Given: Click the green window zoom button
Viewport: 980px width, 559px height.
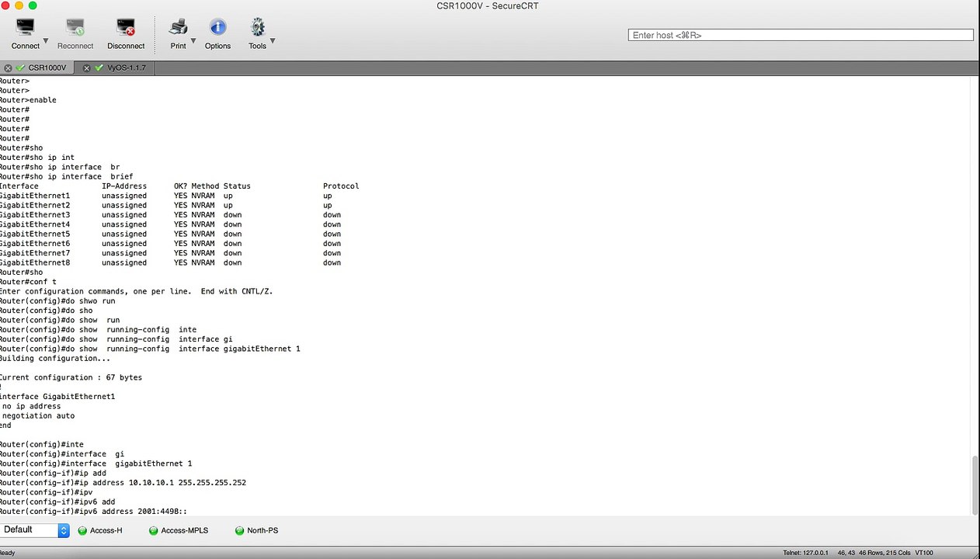Looking at the screenshot, I should pos(33,5).
